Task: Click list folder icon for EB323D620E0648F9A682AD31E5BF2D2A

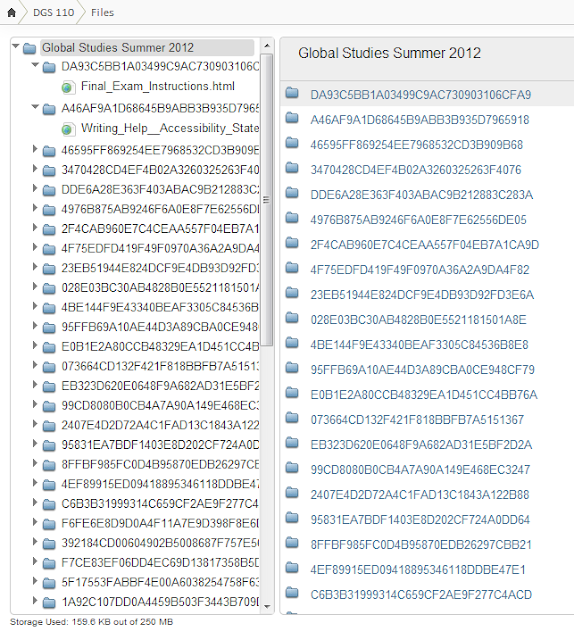Action: [292, 442]
